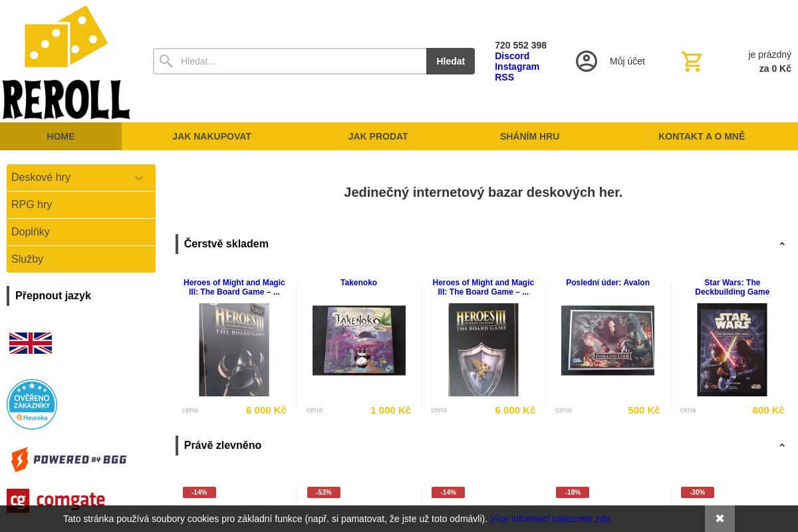Open the Služby category
This screenshot has width=798, height=532.
pos(81,259)
